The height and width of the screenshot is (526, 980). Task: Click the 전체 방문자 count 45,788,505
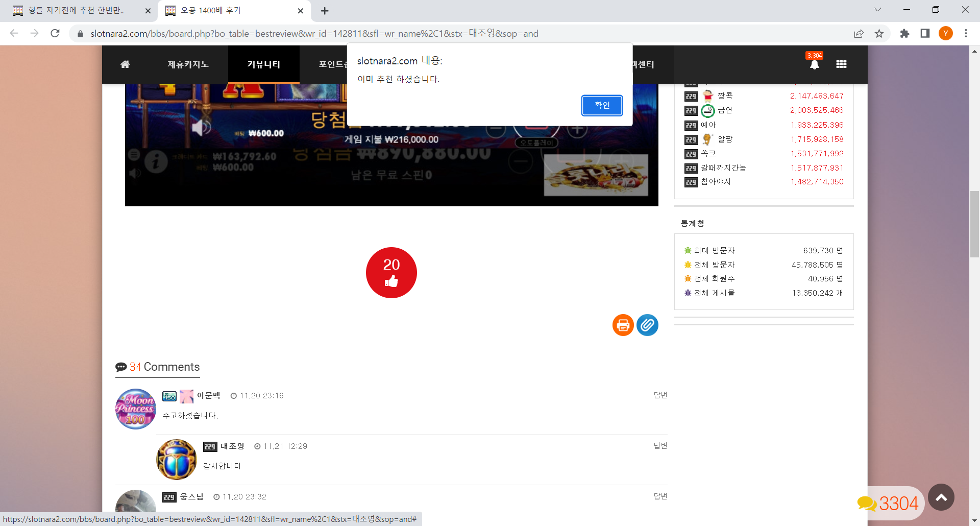point(817,265)
